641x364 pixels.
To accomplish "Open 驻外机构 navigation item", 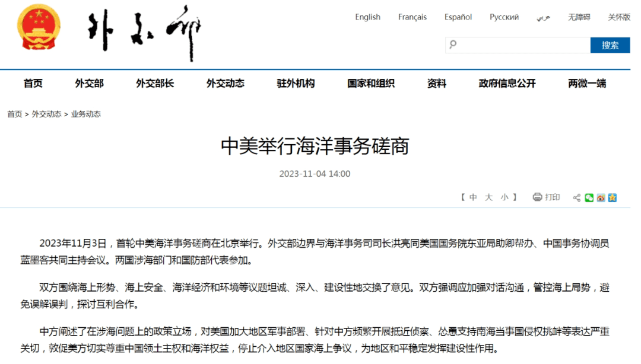I will pyautogui.click(x=296, y=84).
